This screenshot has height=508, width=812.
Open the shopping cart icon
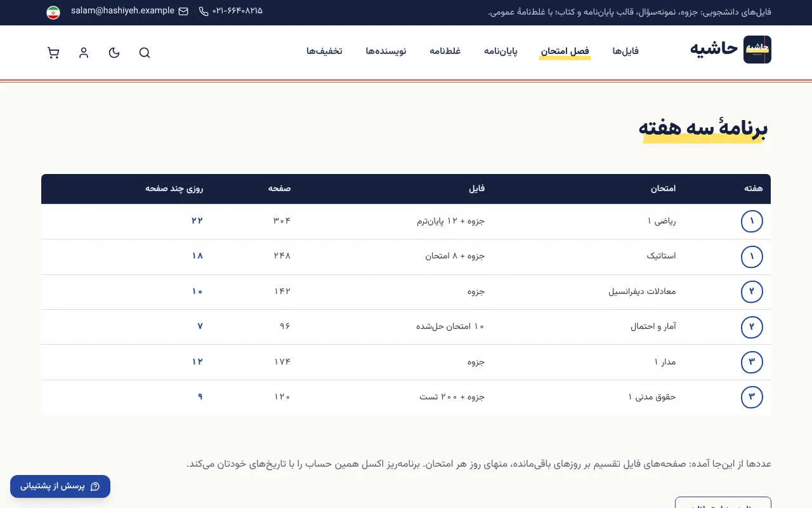coord(53,53)
